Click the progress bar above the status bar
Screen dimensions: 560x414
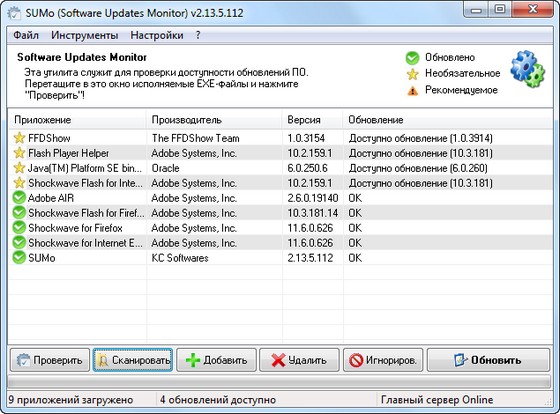pyautogui.click(x=279, y=382)
